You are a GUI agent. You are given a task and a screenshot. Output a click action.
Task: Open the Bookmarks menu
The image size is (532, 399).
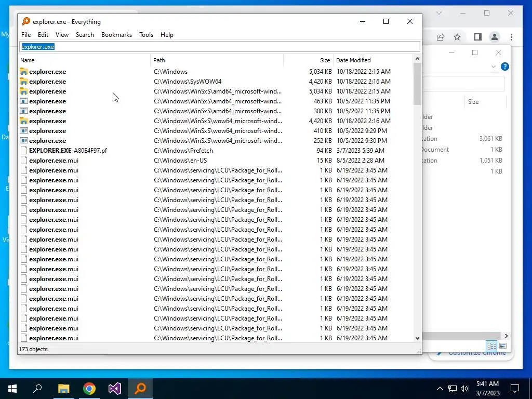pos(116,35)
